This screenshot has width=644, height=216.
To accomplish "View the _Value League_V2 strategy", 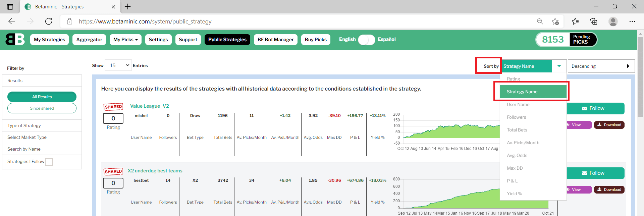I will (579, 125).
